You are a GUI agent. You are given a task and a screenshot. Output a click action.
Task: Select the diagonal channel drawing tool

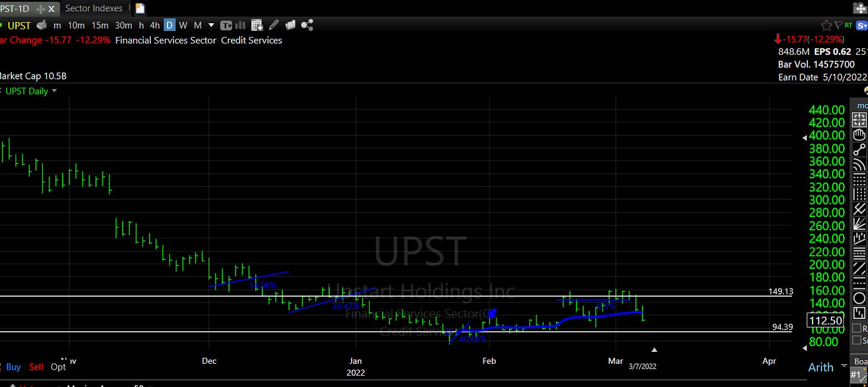[x=859, y=268]
